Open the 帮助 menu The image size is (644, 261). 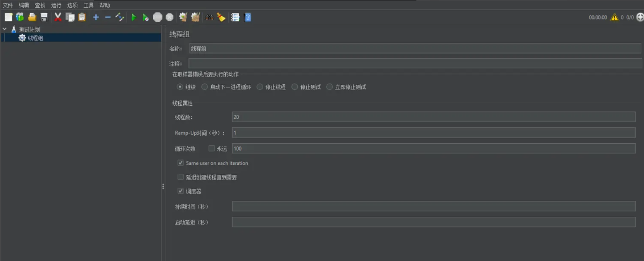105,5
